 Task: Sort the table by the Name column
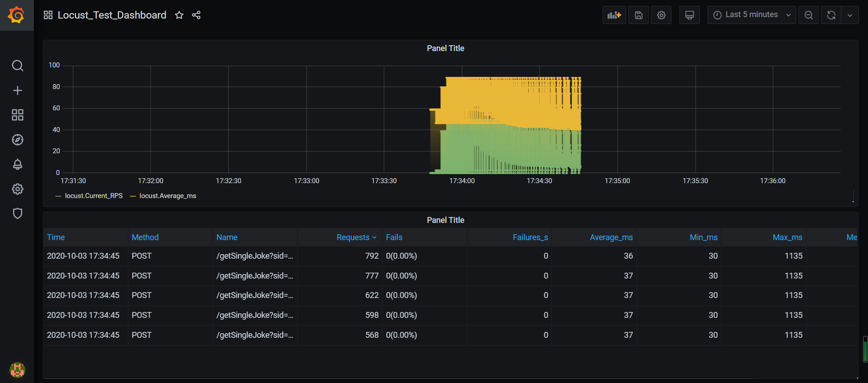click(x=226, y=237)
